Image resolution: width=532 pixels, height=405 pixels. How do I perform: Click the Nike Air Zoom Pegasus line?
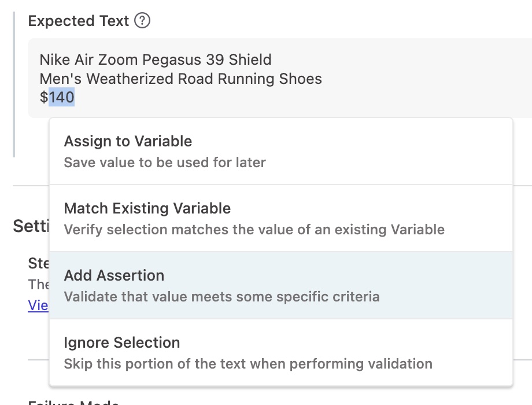pos(155,60)
